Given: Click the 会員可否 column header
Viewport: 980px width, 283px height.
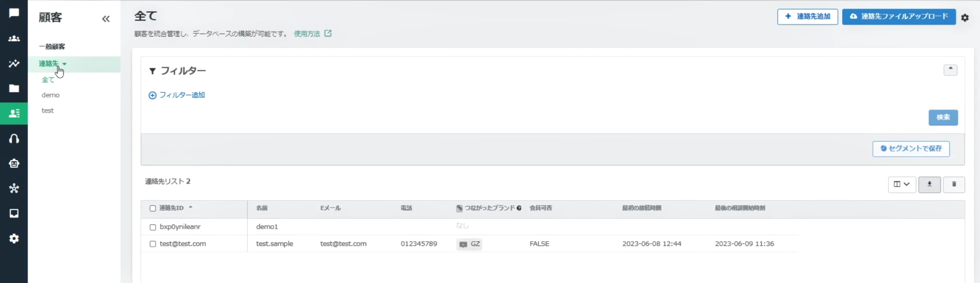Looking at the screenshot, I should point(541,208).
